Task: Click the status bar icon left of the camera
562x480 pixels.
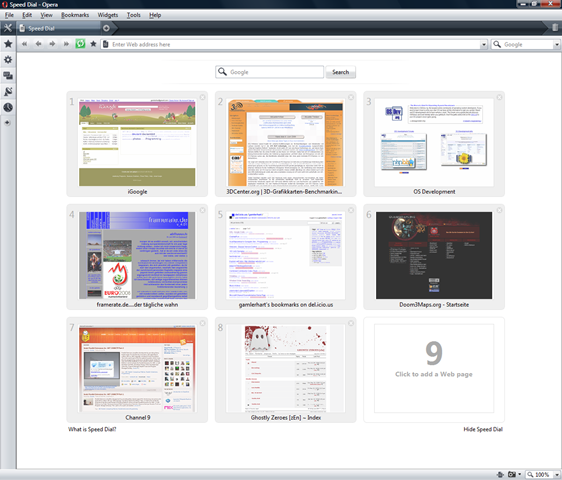Action: point(500,475)
